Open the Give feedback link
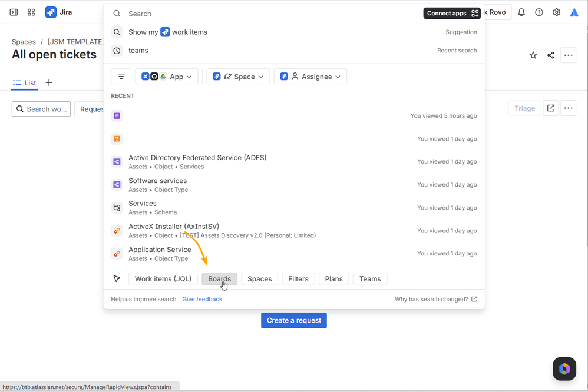 [x=202, y=299]
